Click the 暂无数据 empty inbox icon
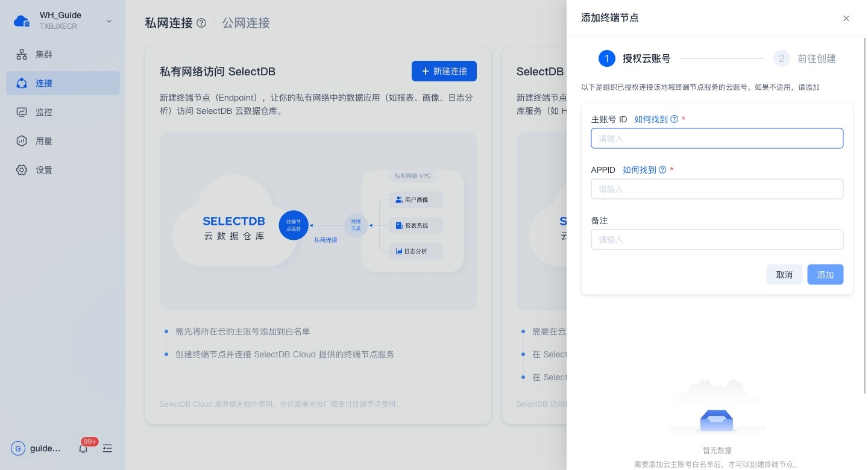The width and height of the screenshot is (868, 470). coord(717,420)
